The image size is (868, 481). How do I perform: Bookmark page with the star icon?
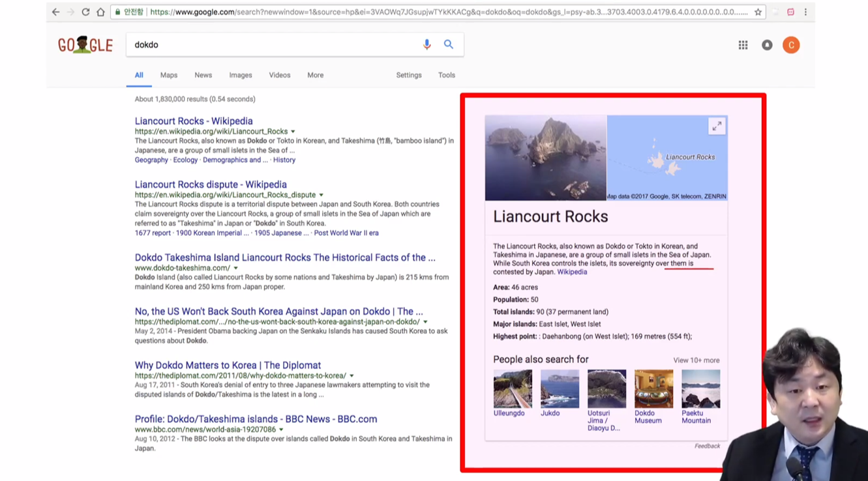pos(758,12)
